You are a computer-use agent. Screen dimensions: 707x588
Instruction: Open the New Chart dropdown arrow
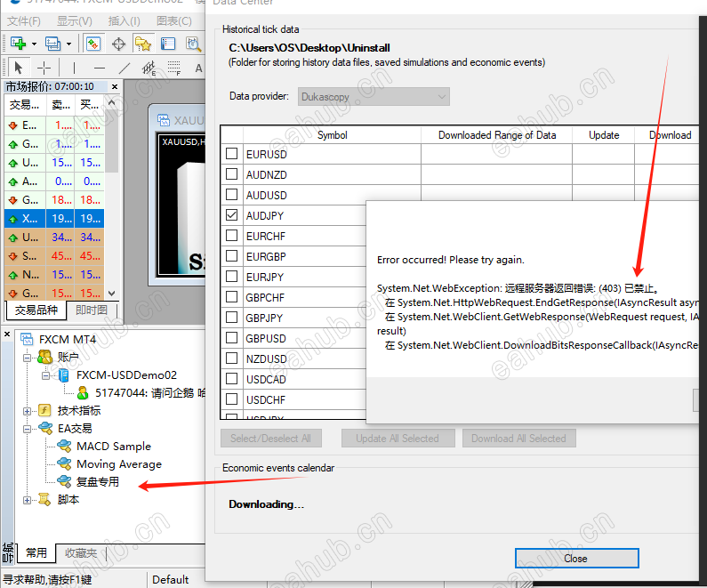(35, 44)
